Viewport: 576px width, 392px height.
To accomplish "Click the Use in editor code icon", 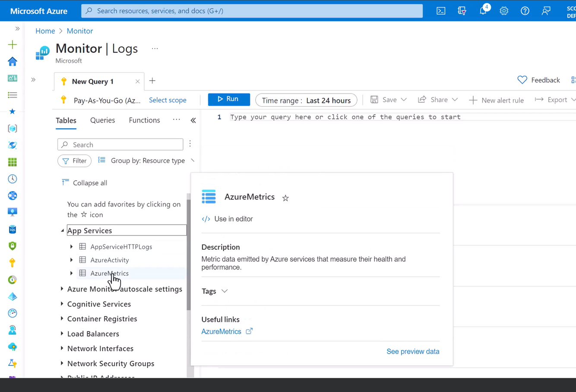I will pyautogui.click(x=206, y=219).
